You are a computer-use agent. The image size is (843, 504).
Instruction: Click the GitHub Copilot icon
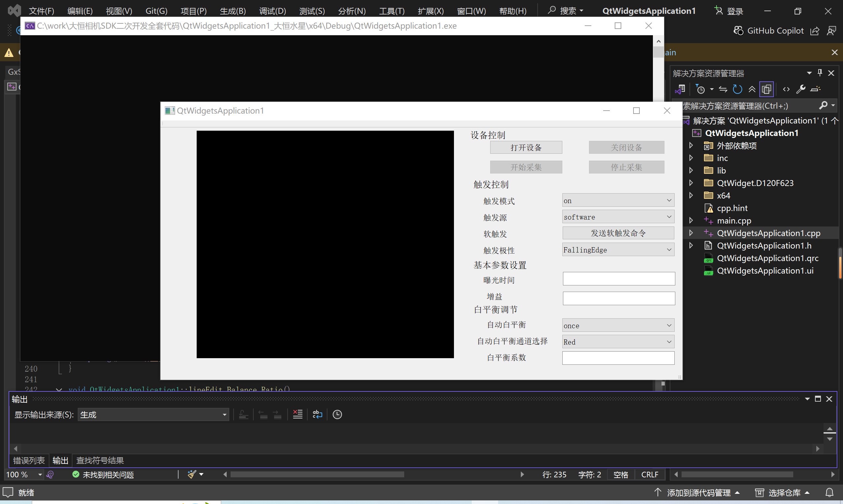click(738, 31)
